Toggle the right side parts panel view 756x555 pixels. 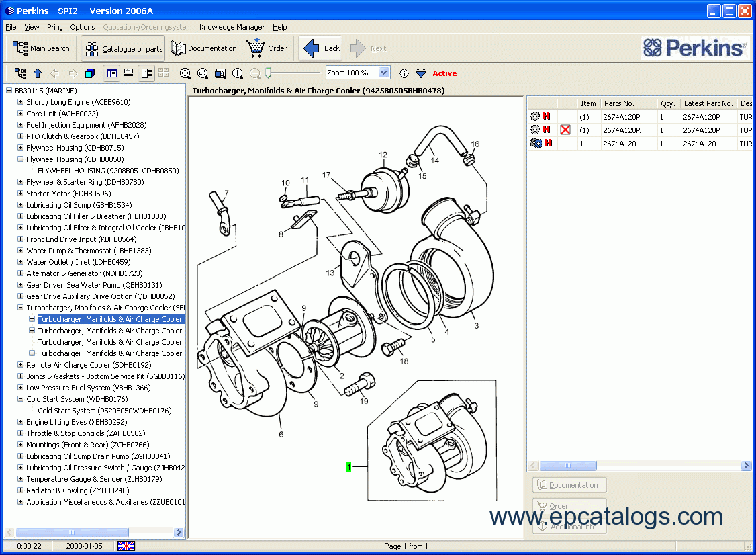click(146, 73)
